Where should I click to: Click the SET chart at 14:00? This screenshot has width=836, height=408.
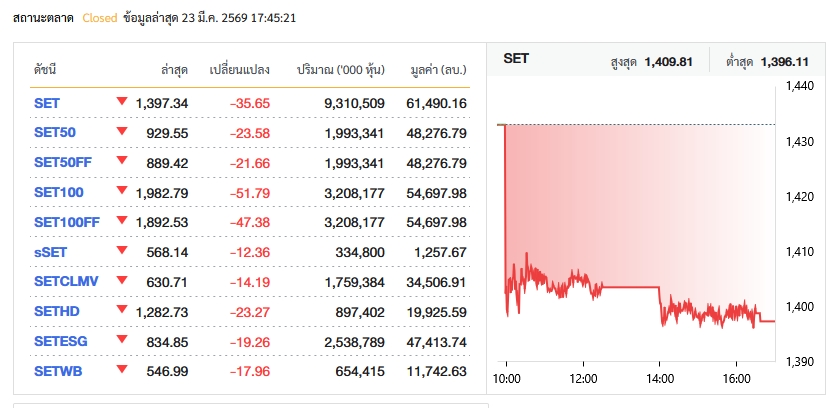(x=659, y=300)
